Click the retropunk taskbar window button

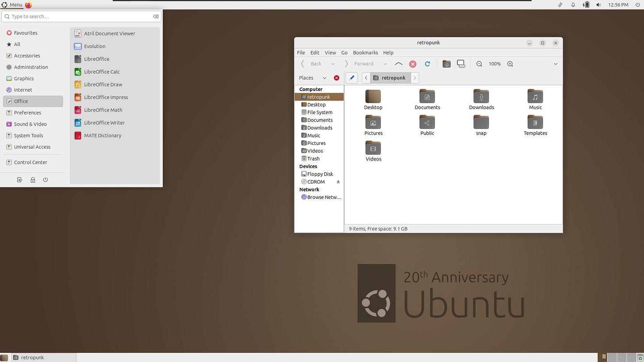[x=43, y=357]
